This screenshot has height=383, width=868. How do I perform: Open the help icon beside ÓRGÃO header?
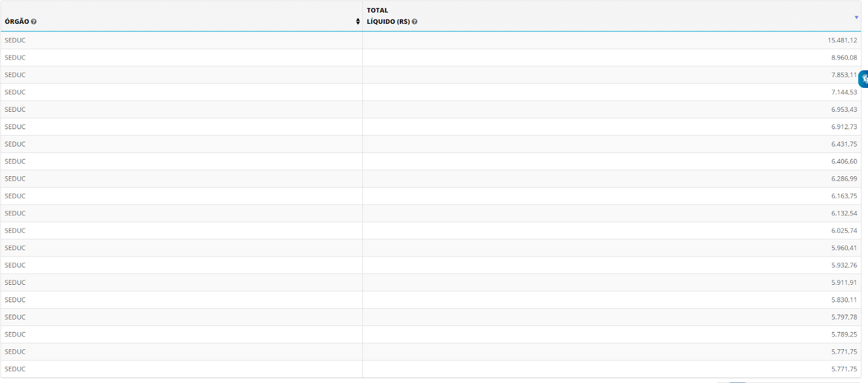(34, 22)
